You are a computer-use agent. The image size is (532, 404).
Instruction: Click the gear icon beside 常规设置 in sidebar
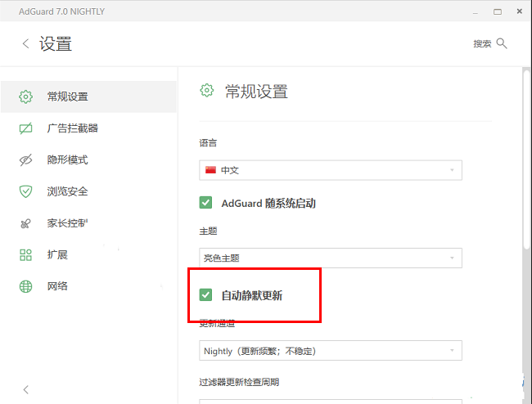click(x=26, y=97)
